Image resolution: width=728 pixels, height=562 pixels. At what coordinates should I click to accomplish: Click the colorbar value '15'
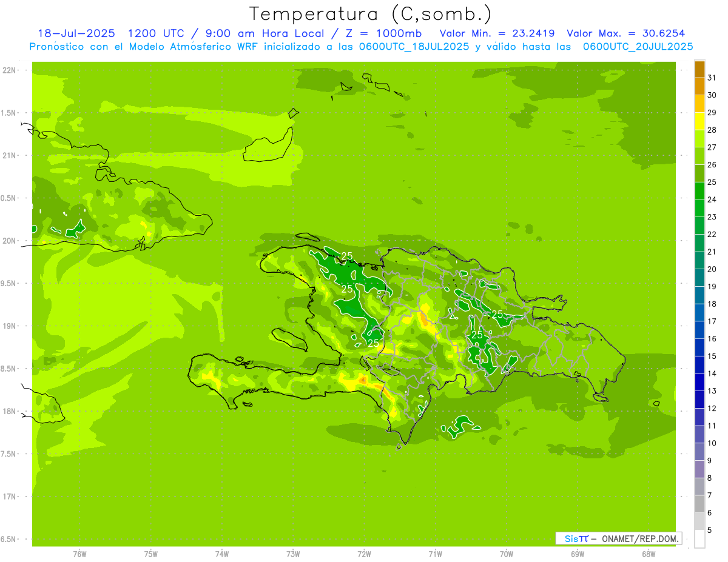click(x=712, y=356)
